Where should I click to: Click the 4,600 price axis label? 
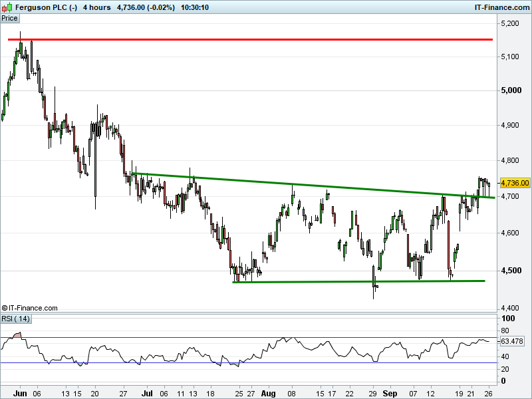[x=510, y=233]
